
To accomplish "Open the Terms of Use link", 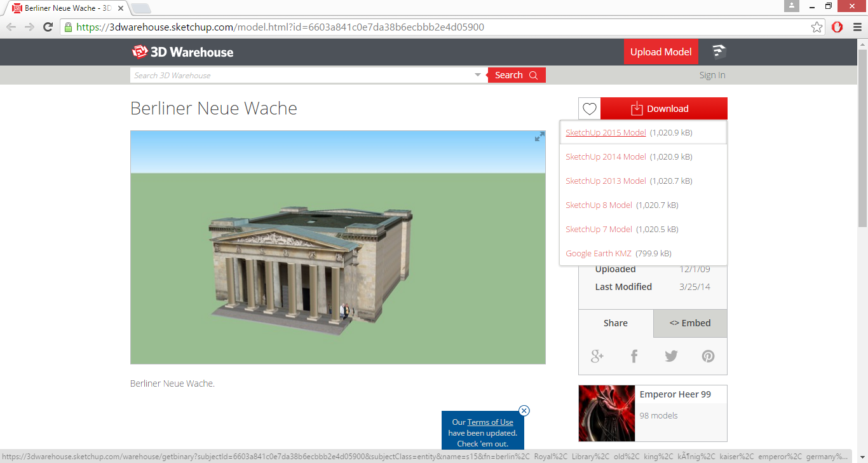I will [491, 422].
